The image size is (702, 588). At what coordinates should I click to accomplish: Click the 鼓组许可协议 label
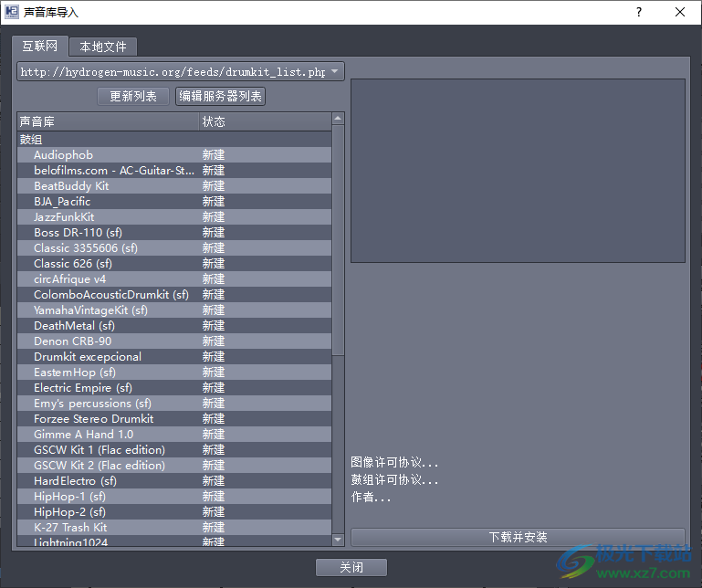click(x=394, y=479)
